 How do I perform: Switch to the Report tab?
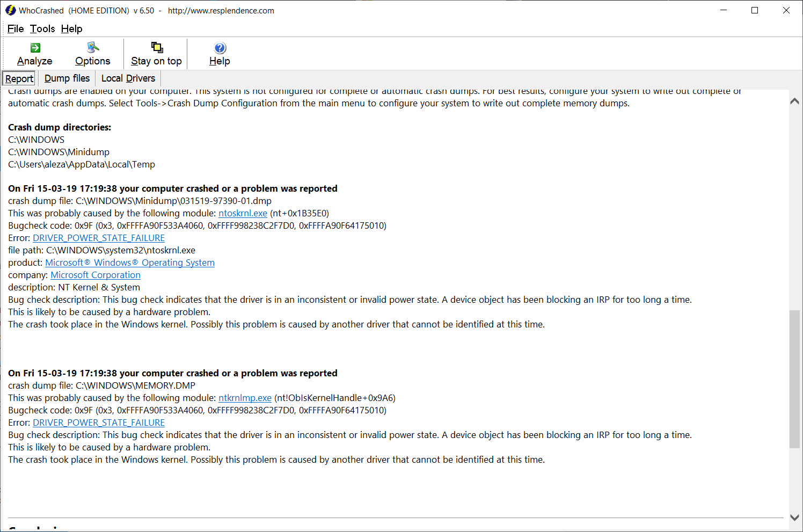pos(20,78)
